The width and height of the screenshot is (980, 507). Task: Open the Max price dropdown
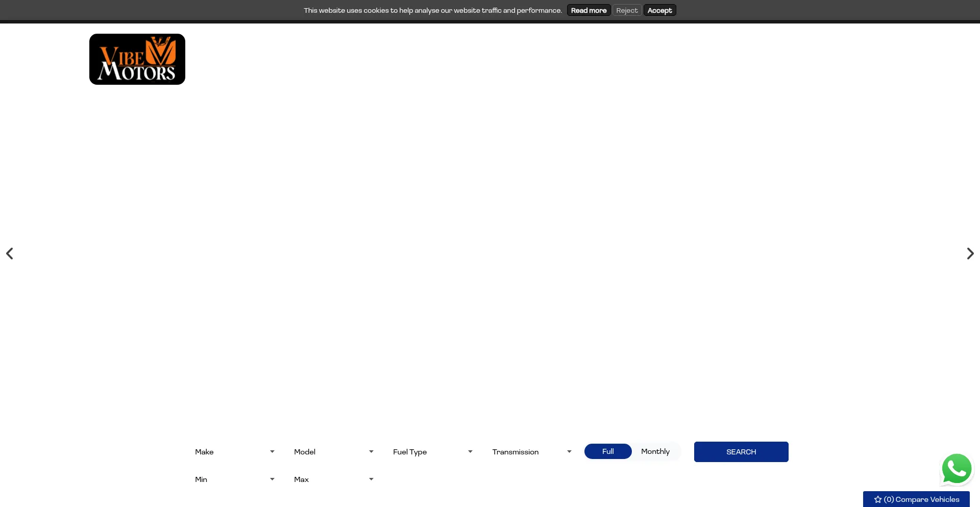[x=333, y=479]
